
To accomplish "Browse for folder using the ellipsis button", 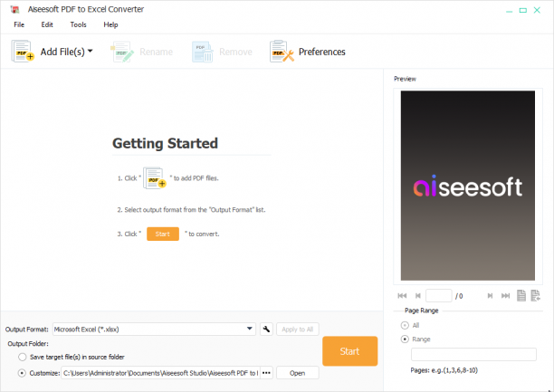I will [x=266, y=373].
